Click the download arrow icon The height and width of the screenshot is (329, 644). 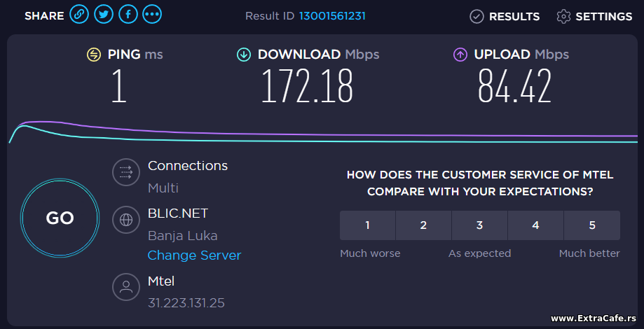[x=244, y=55]
